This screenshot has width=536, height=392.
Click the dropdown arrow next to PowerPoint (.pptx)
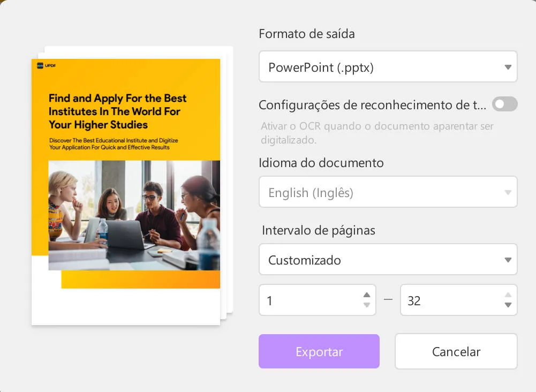508,66
